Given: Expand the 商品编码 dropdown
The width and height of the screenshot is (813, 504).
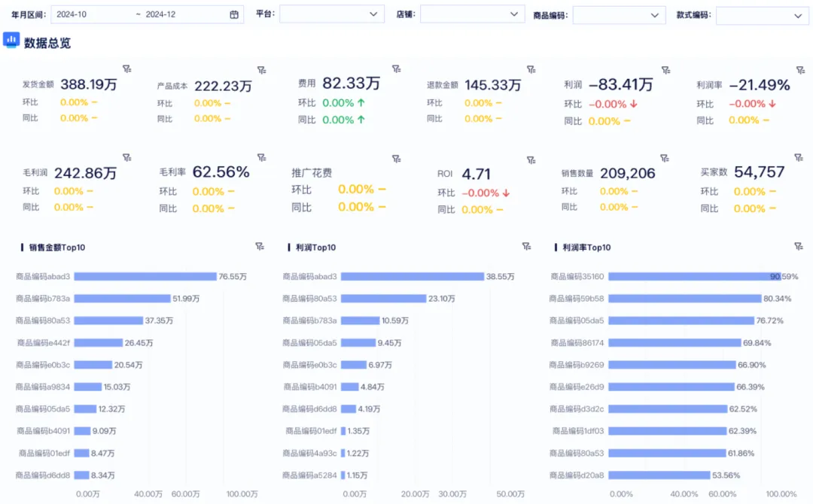Looking at the screenshot, I should tap(619, 15).
